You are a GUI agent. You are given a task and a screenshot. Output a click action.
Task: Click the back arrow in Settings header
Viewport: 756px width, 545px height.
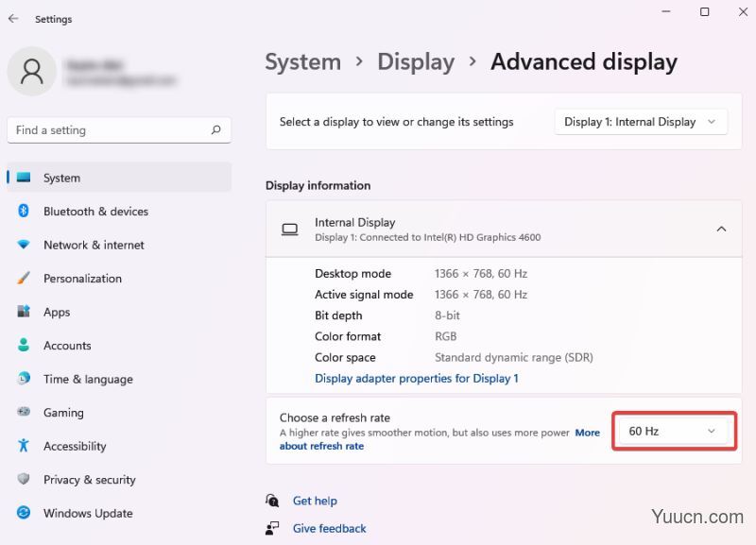point(13,19)
